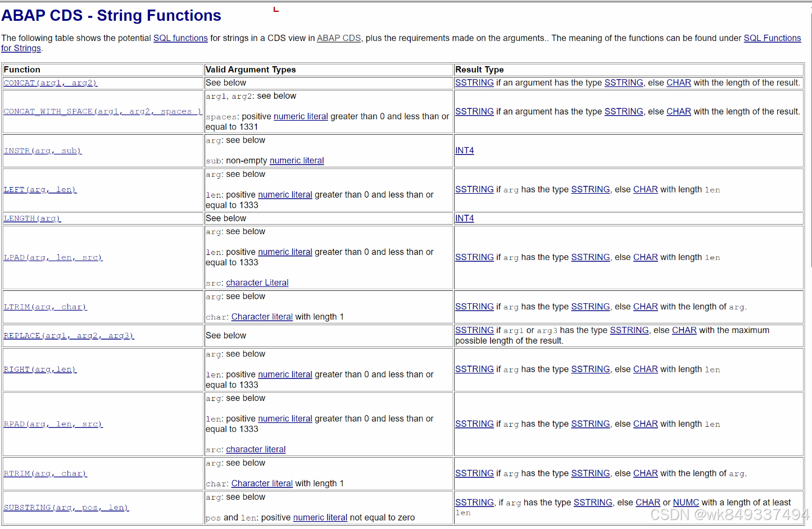Viewport: 812px width, 529px height.
Task: Open CHAR link in LPAD result row
Action: 646,257
